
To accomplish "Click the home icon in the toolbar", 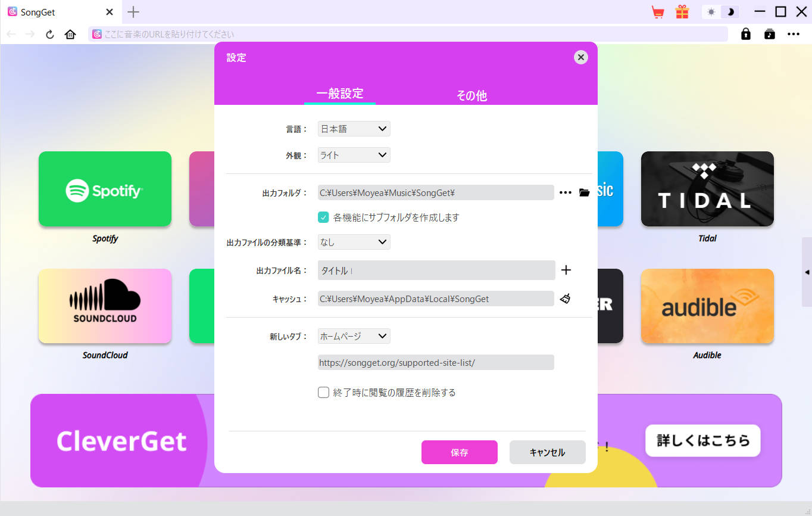I will (70, 34).
